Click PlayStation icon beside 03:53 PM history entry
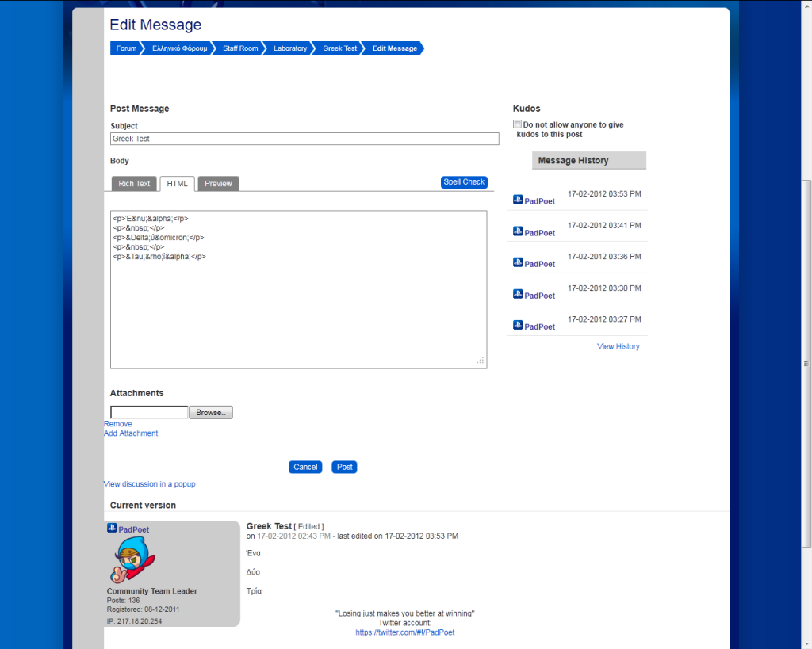 [x=518, y=200]
